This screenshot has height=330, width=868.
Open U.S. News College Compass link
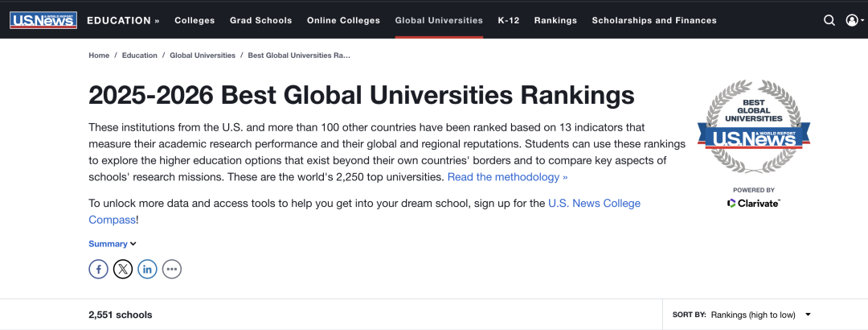click(594, 204)
